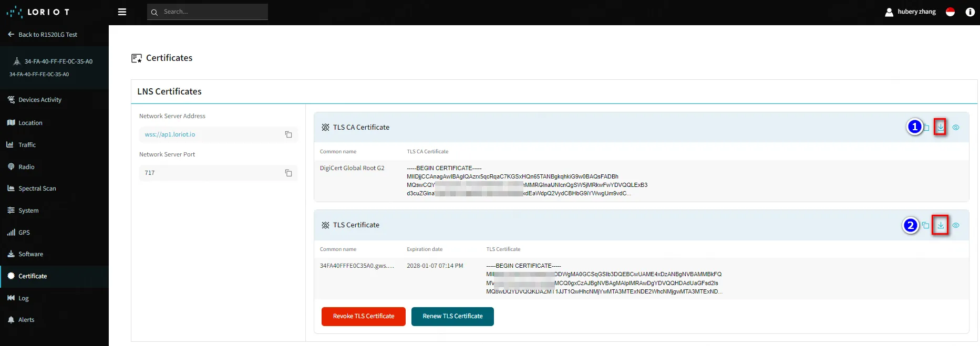Go to Spectral Scan page

point(37,188)
